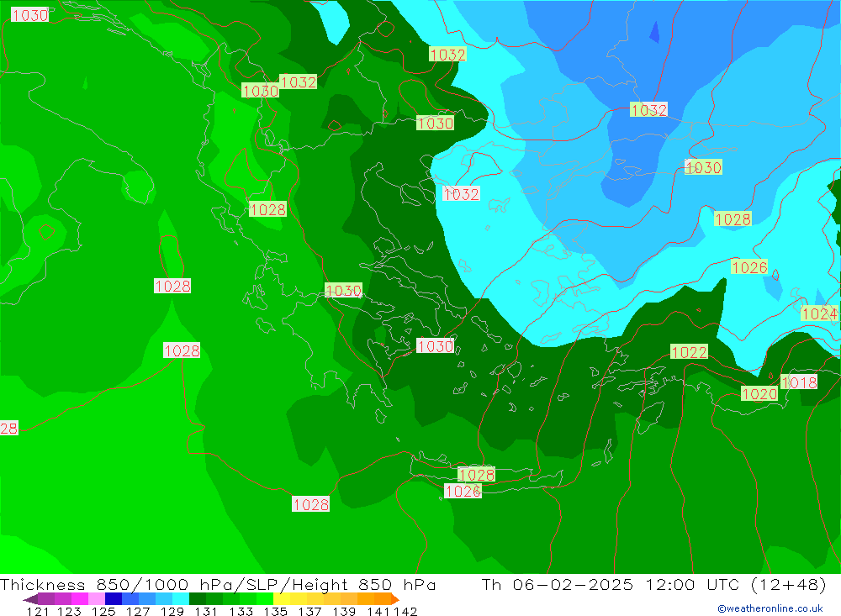This screenshot has width=841, height=616.
Task: Click the 1024 isobar label
Action: [819, 313]
